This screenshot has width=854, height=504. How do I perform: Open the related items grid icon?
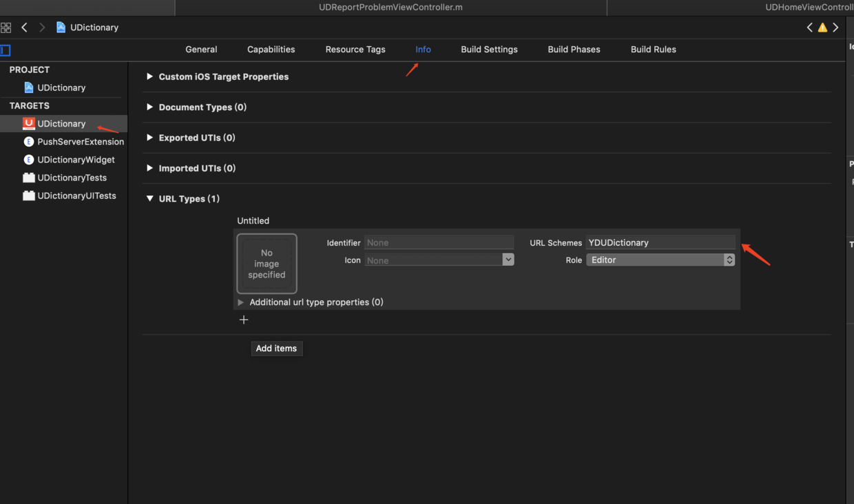[x=6, y=28]
